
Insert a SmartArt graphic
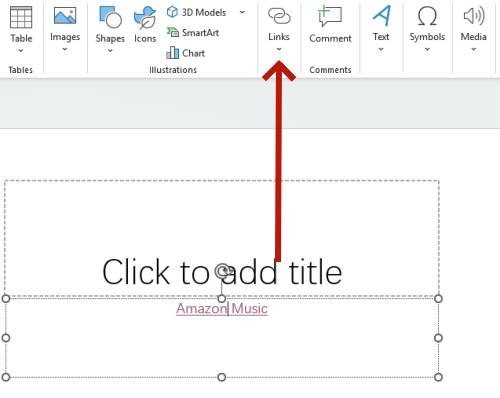(x=193, y=33)
